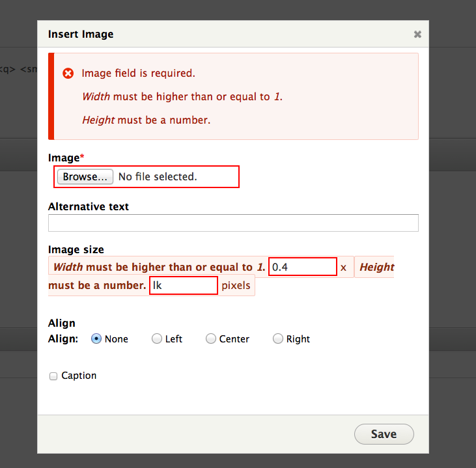The width and height of the screenshot is (476, 468).
Task: Select the Left alignment radio button
Action: point(157,338)
